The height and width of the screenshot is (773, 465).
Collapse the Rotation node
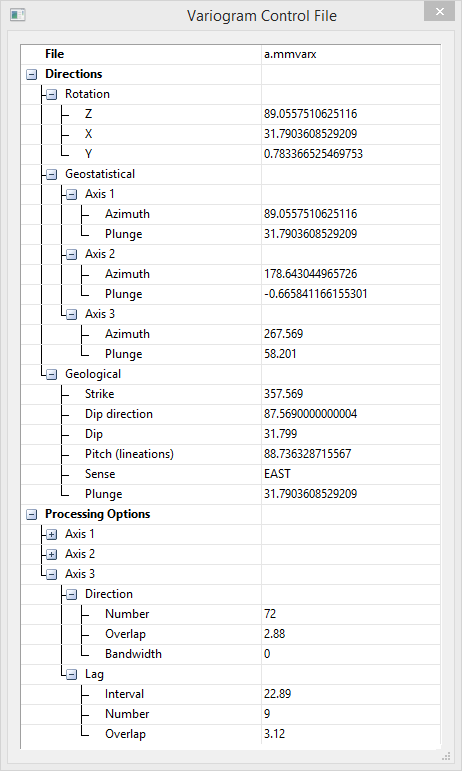pos(52,94)
